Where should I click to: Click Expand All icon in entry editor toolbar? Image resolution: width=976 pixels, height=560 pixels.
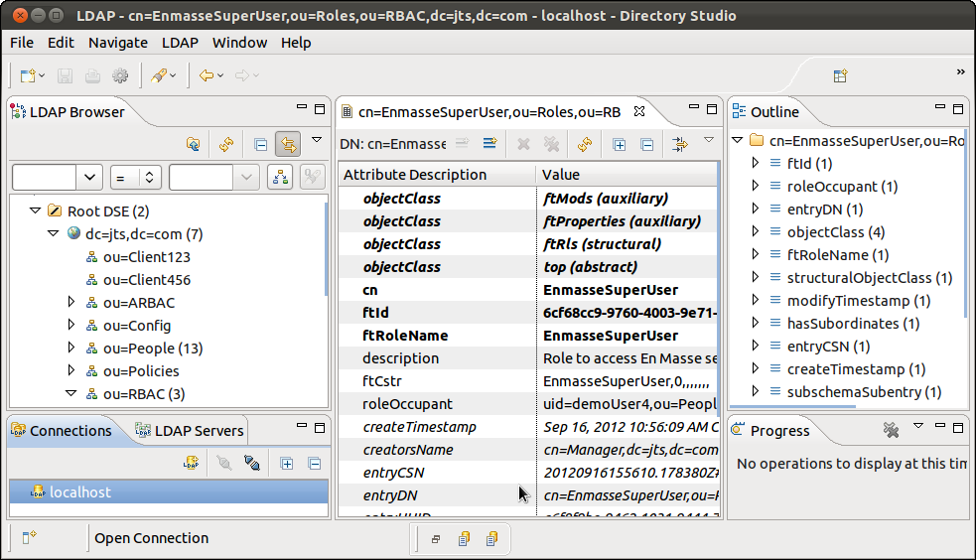click(619, 145)
